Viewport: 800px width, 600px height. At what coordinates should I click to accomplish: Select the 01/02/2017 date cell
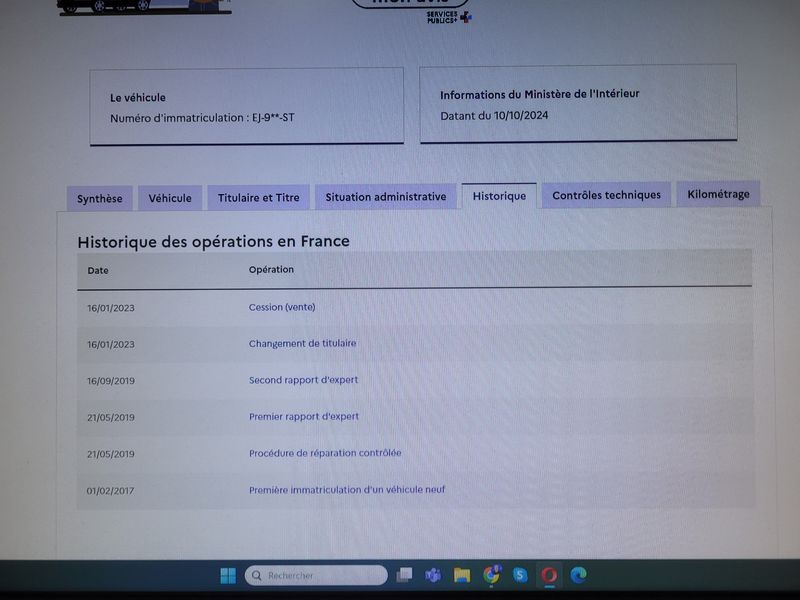pyautogui.click(x=110, y=491)
